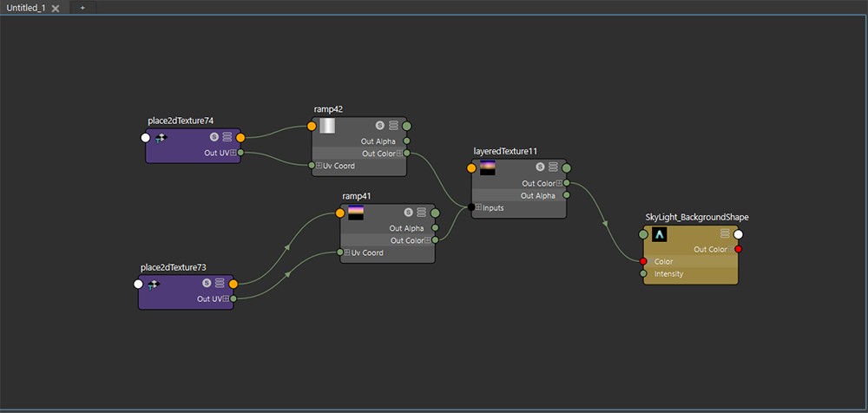Expand Uv Coord plus on ramp41
Screen dimensions: 868x413
coord(348,252)
